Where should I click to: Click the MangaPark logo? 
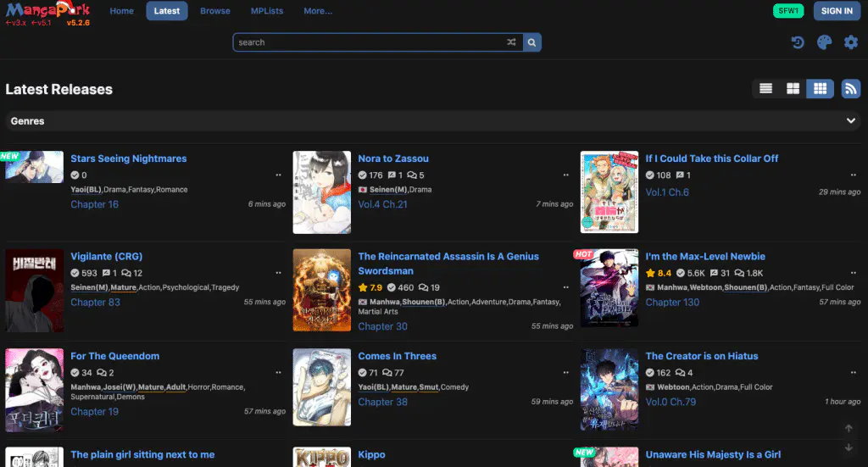click(x=47, y=10)
